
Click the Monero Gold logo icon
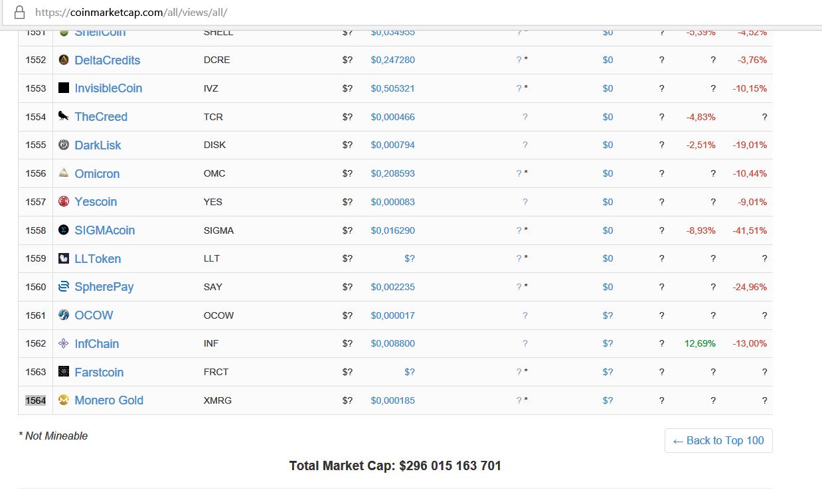pyautogui.click(x=64, y=400)
